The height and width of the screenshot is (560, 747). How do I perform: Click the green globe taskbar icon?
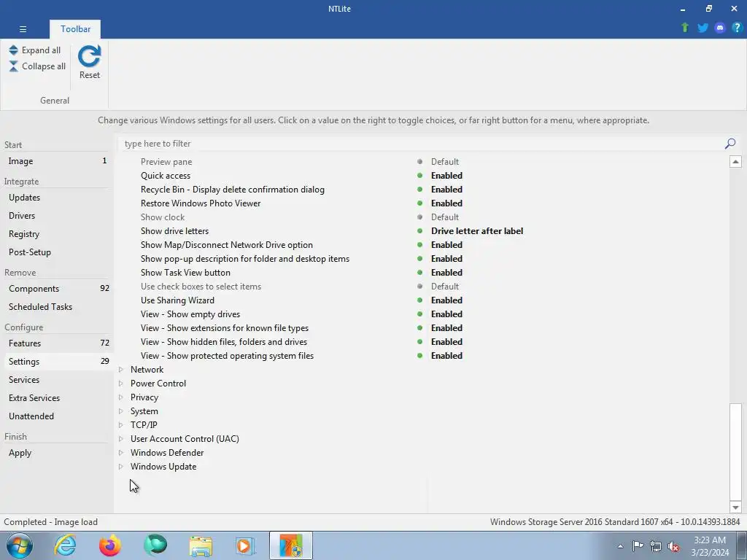pos(155,545)
